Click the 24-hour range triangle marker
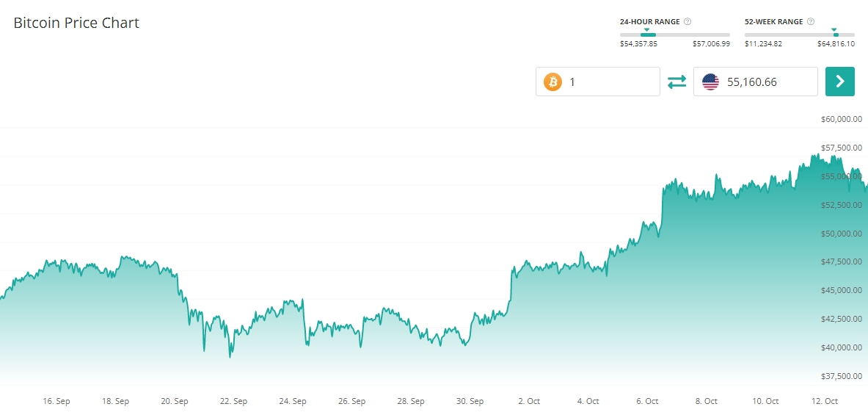 click(646, 29)
